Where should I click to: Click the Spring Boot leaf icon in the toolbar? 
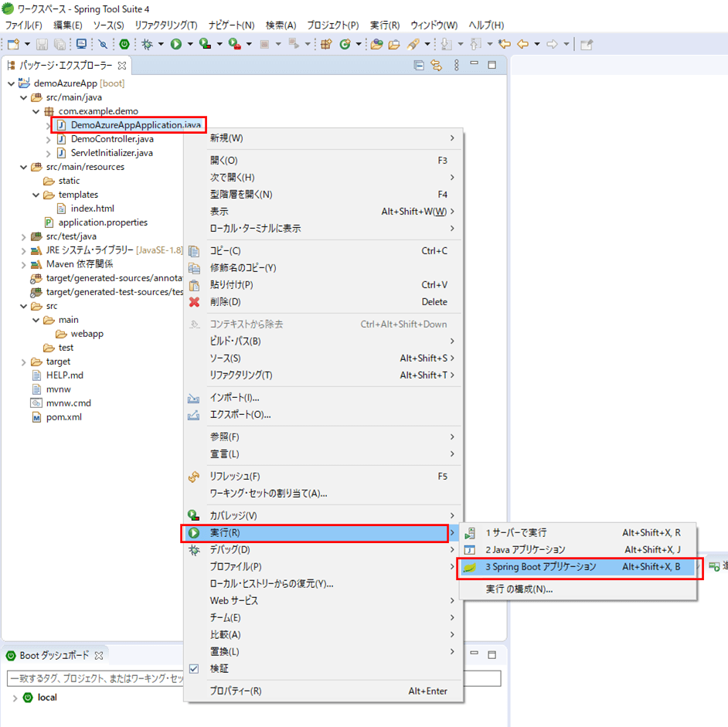124,45
